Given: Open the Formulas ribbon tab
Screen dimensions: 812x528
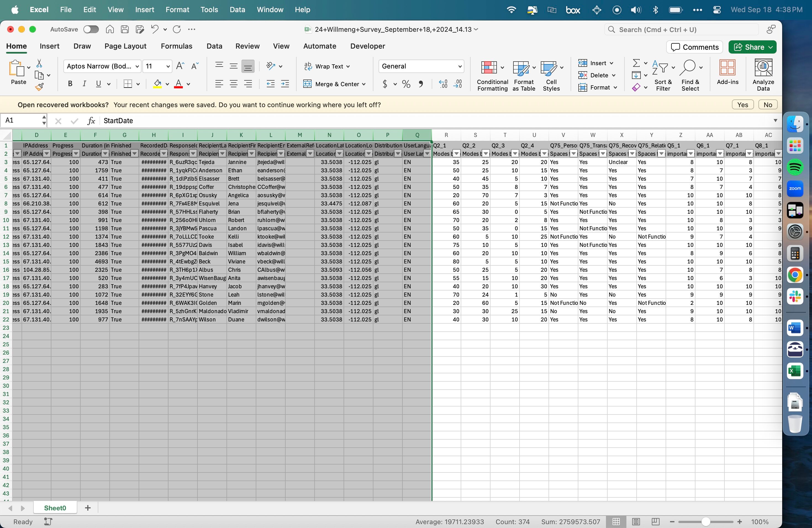Looking at the screenshot, I should [x=176, y=46].
